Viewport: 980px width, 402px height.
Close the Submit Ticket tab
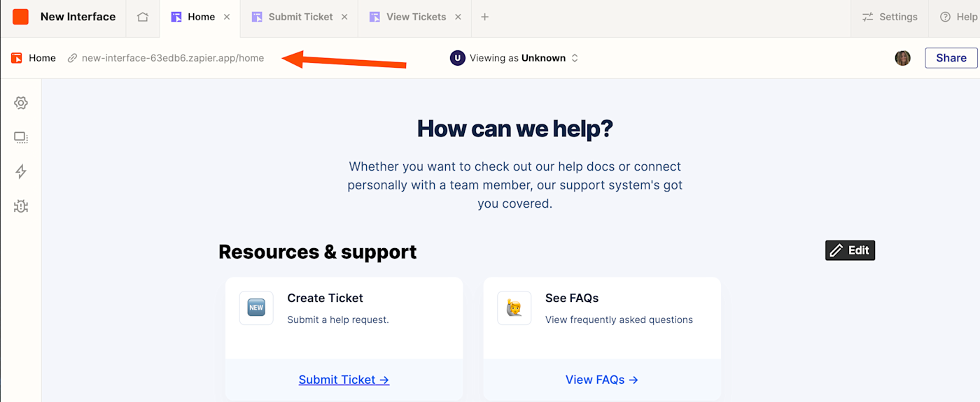[345, 17]
